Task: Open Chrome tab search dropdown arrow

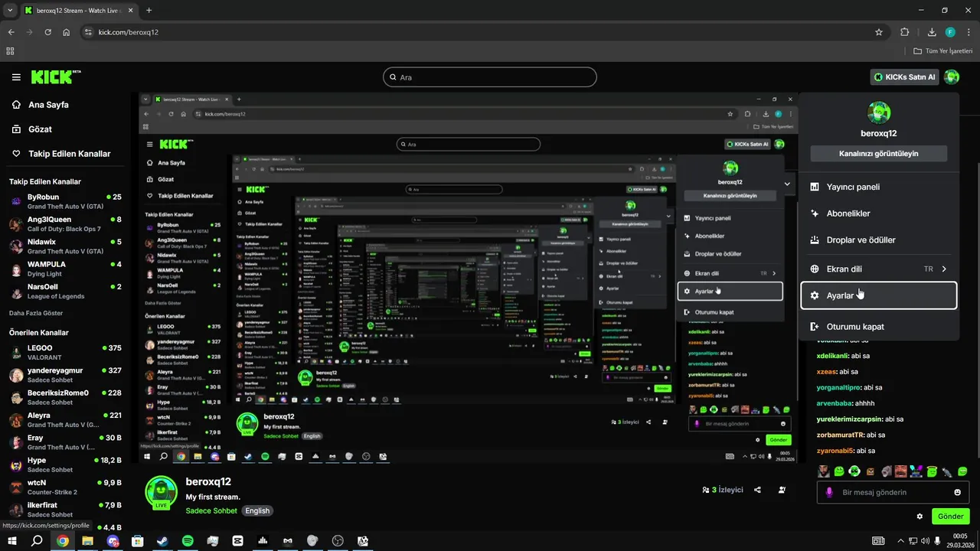Action: coord(10,11)
